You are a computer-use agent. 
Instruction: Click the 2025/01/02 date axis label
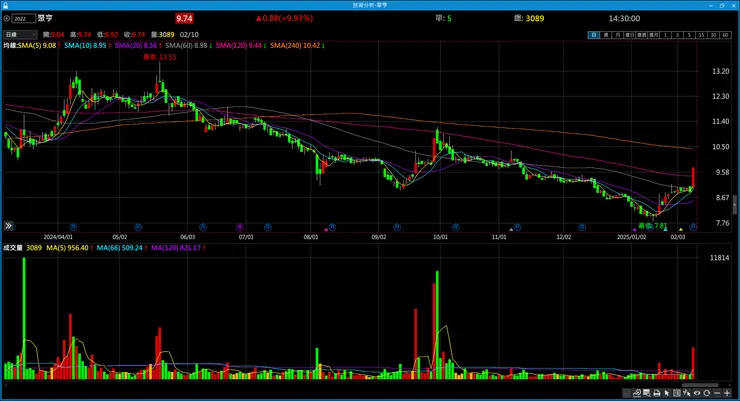[x=631, y=237]
